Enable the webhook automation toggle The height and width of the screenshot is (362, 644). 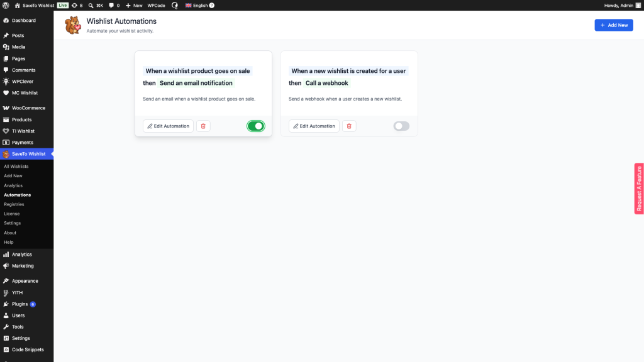pos(401,126)
